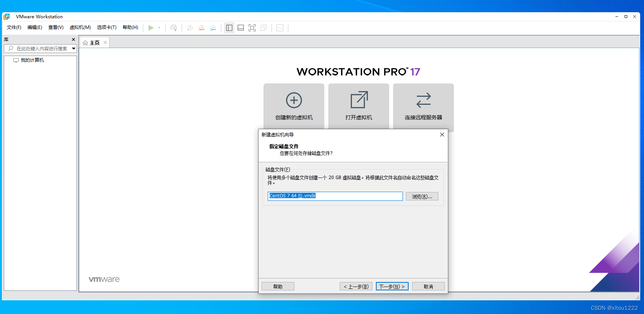Click the 浏览(R)... button

coord(422,196)
